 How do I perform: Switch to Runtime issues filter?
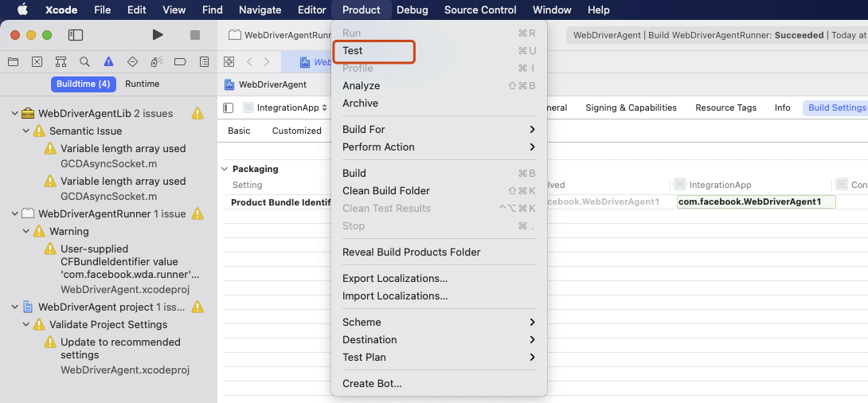click(x=143, y=84)
